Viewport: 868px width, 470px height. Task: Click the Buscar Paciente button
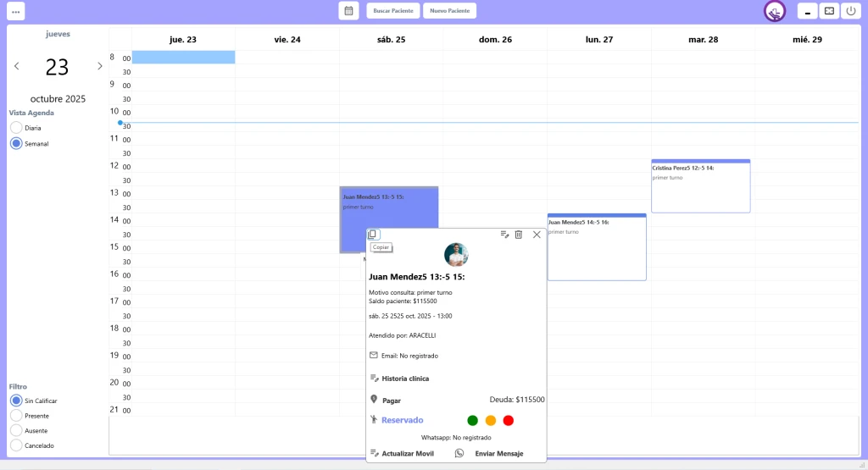pyautogui.click(x=393, y=11)
